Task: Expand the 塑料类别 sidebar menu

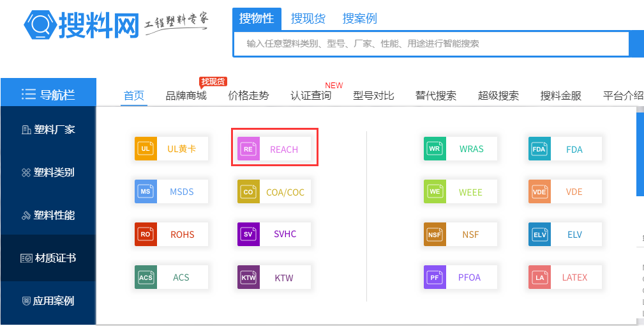Action: click(48, 173)
